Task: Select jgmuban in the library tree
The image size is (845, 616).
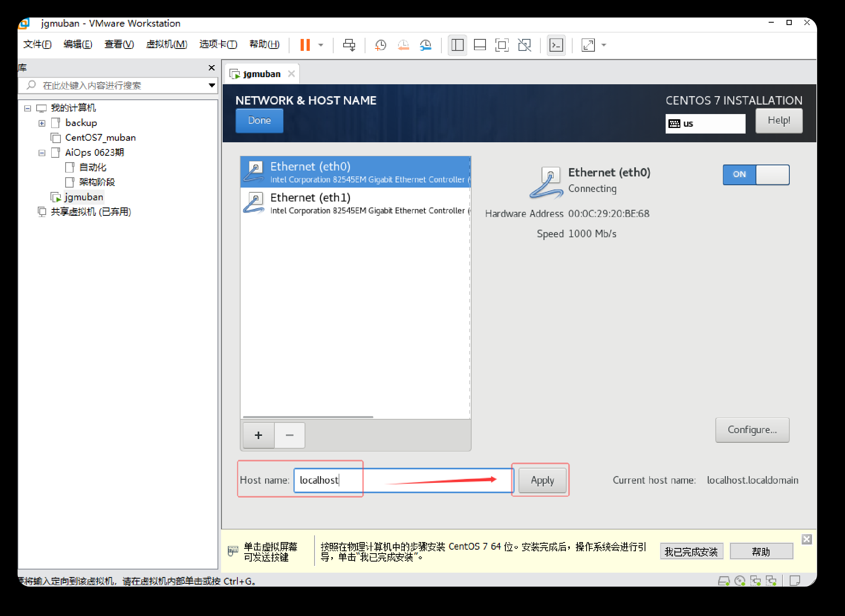Action: tap(84, 197)
